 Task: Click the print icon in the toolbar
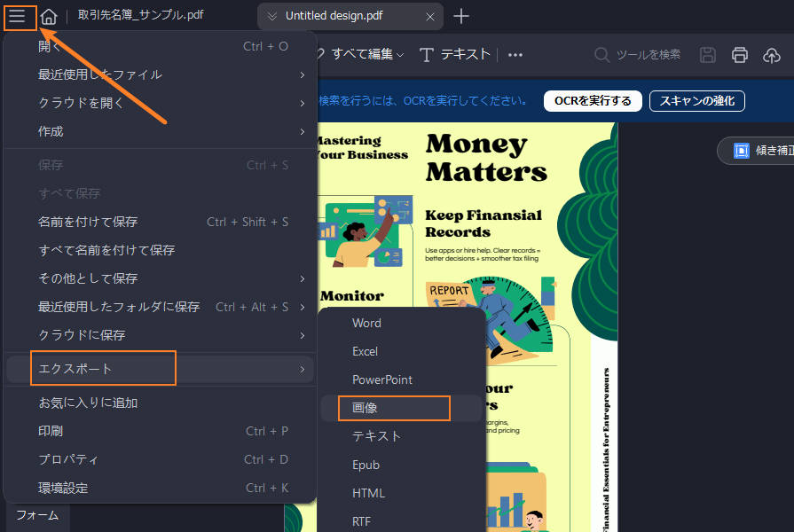[739, 54]
